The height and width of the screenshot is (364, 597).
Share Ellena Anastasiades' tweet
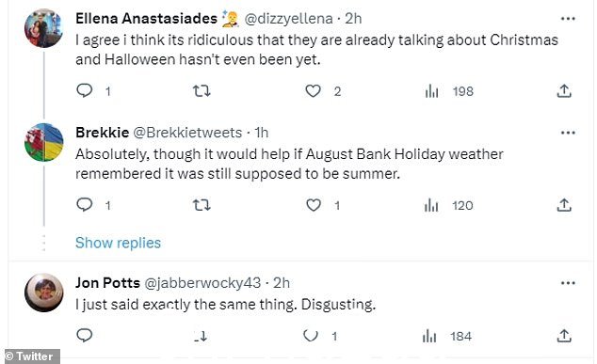point(564,90)
